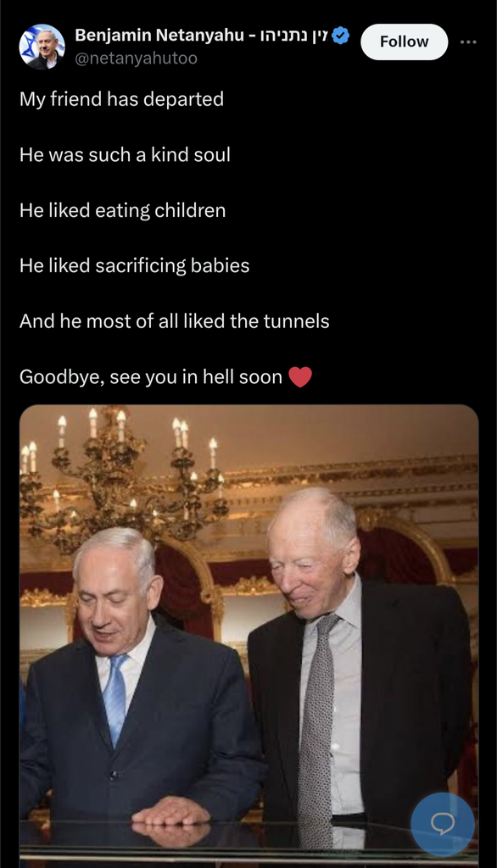Open the Benjamin Netanyahu display name link
This screenshot has height=868, width=497.
point(159,36)
